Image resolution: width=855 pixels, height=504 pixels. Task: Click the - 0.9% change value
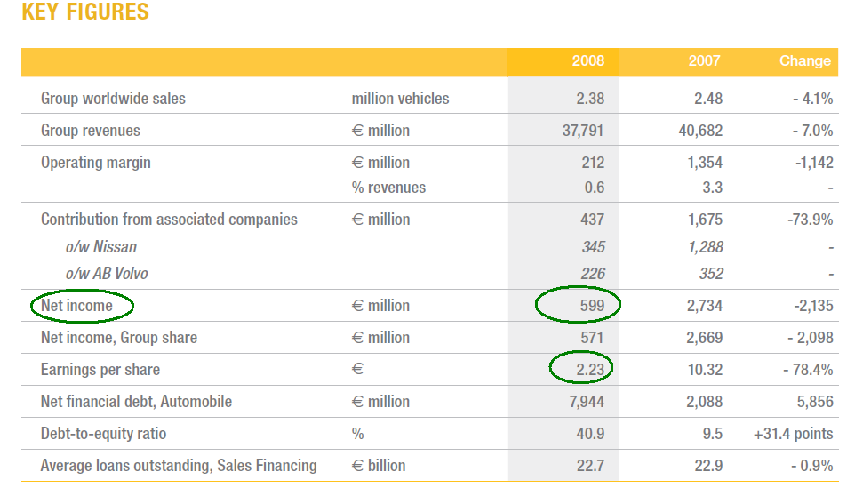[x=813, y=466]
